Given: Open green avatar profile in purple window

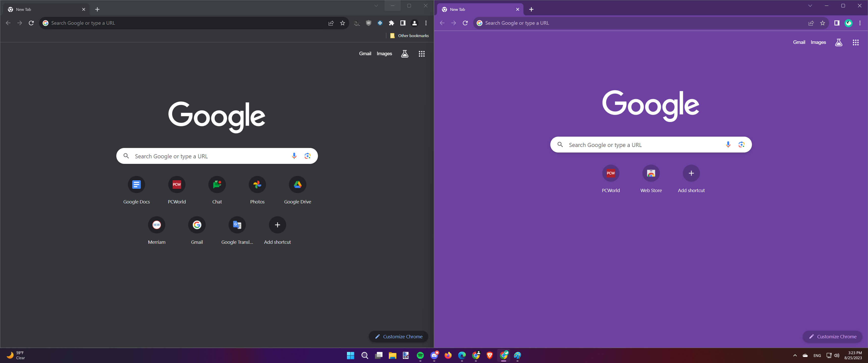Looking at the screenshot, I should pos(849,23).
